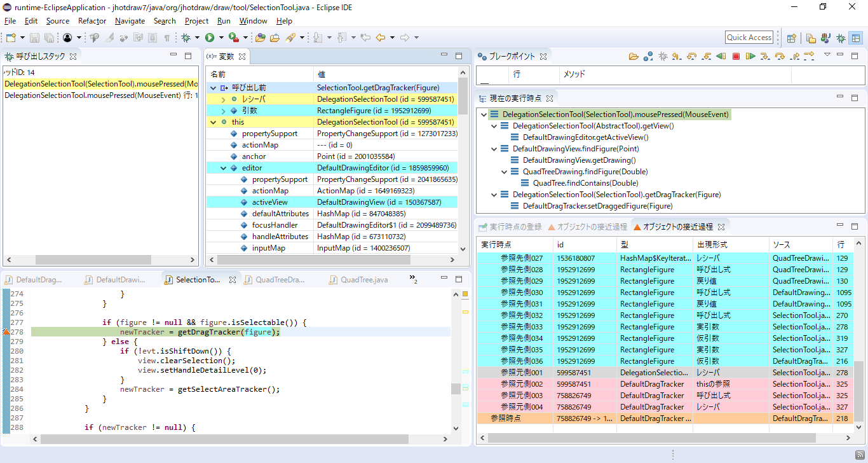Screen dimensions: 868x463
Task: Open the New file dropdown arrow
Action: [x=22, y=38]
